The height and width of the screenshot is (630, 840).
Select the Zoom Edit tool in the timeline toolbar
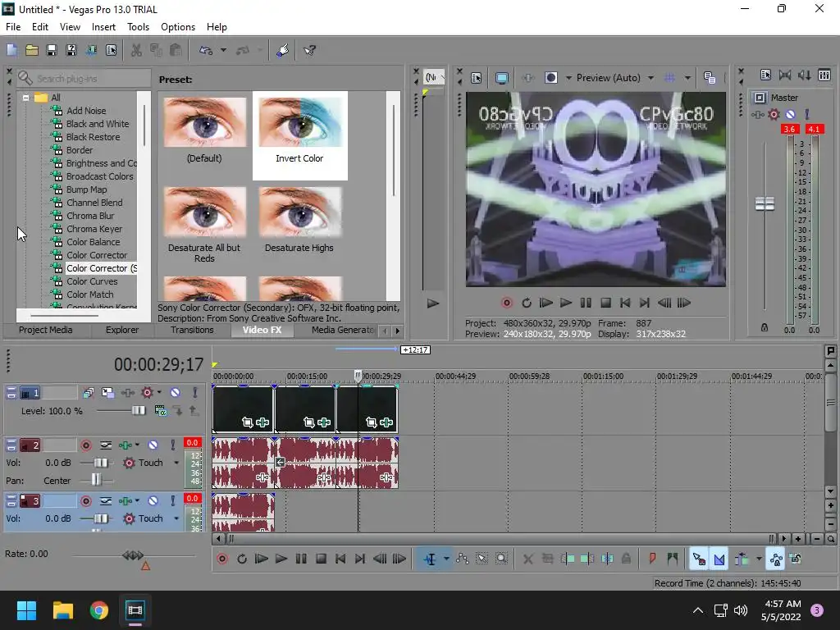[x=501, y=559]
